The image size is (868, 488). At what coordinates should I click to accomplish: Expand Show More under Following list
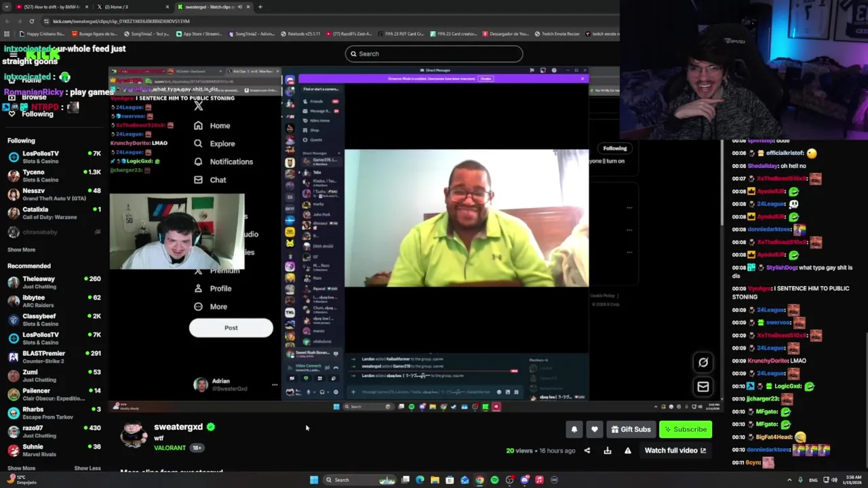coord(21,250)
